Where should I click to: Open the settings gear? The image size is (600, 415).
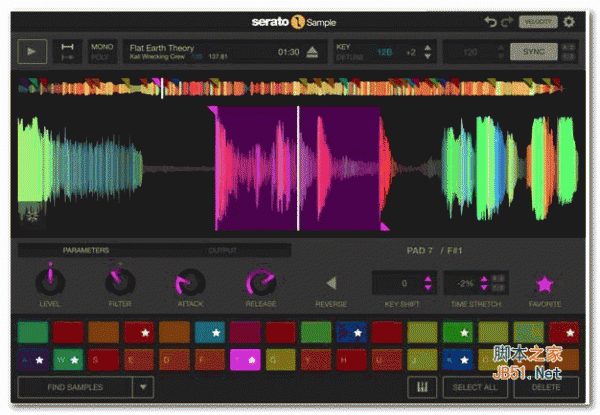point(569,22)
